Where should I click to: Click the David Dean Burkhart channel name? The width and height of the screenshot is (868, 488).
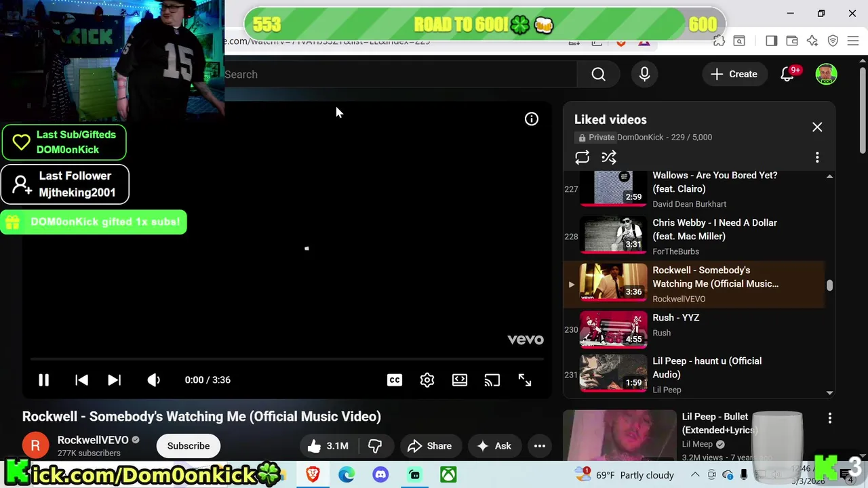689,204
